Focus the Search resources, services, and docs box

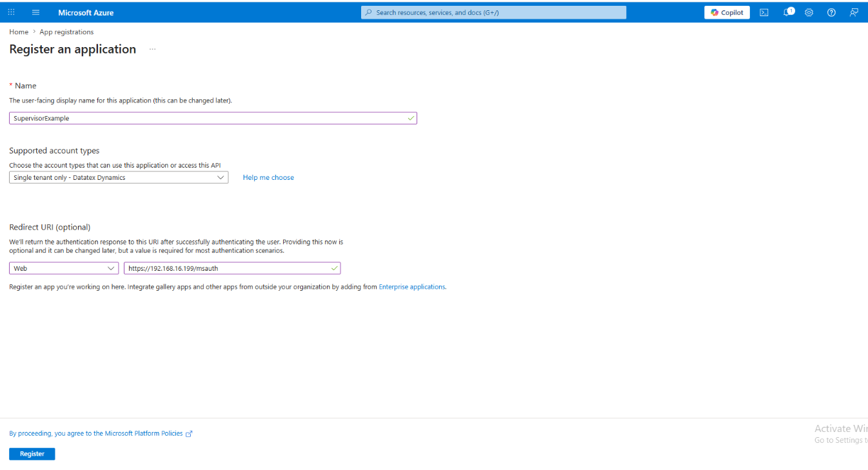click(493, 12)
